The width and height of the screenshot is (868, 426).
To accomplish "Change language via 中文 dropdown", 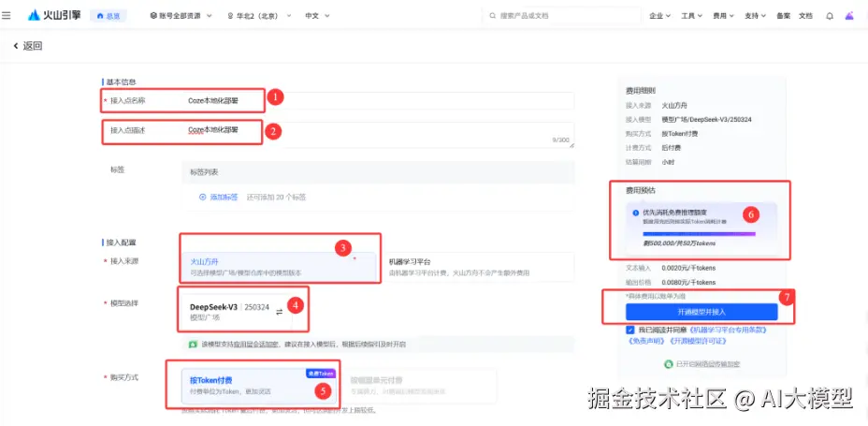I will pyautogui.click(x=317, y=16).
